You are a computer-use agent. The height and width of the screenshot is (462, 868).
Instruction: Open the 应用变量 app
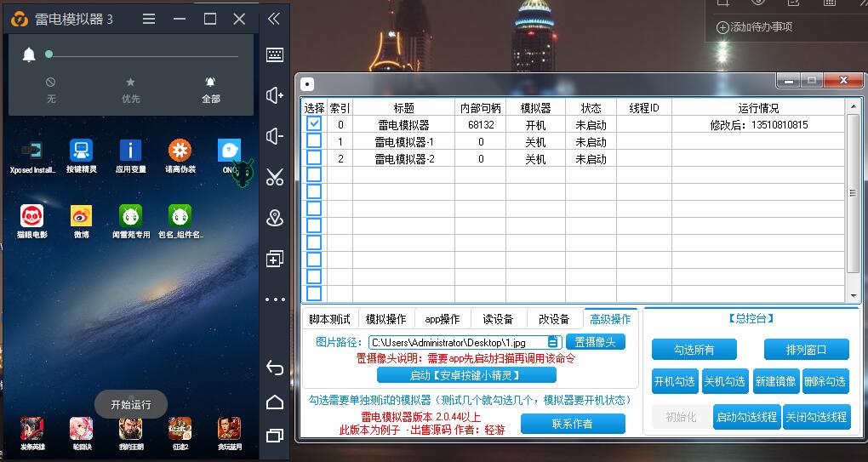tap(131, 151)
